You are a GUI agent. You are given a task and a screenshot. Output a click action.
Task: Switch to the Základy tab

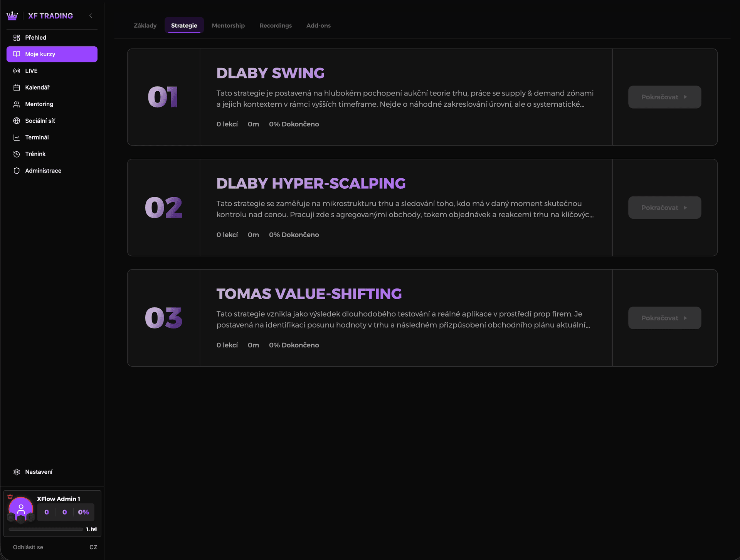click(x=145, y=25)
